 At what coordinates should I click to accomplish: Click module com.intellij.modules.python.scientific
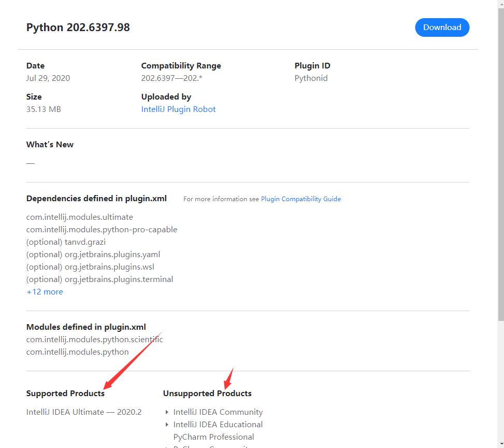[95, 340]
